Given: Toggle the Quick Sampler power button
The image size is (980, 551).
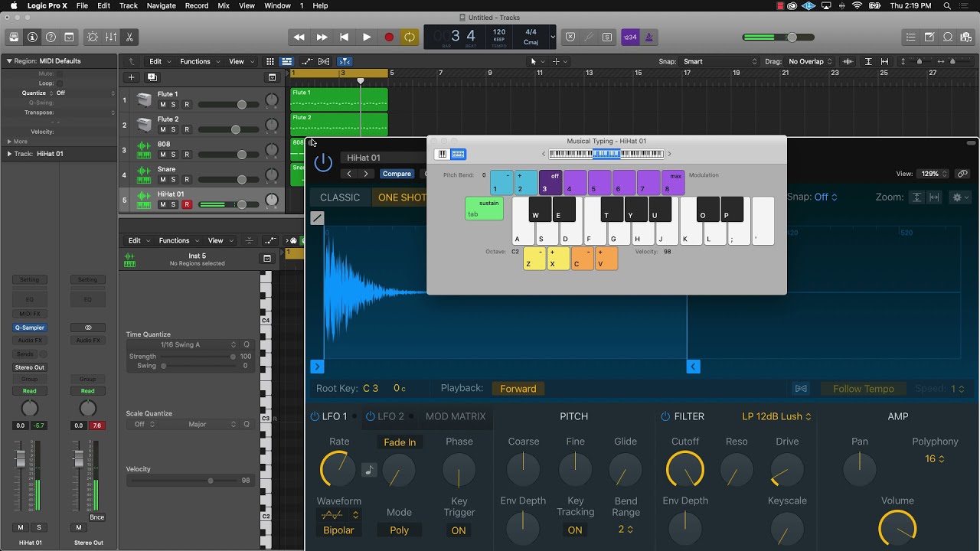Looking at the screenshot, I should (x=323, y=162).
